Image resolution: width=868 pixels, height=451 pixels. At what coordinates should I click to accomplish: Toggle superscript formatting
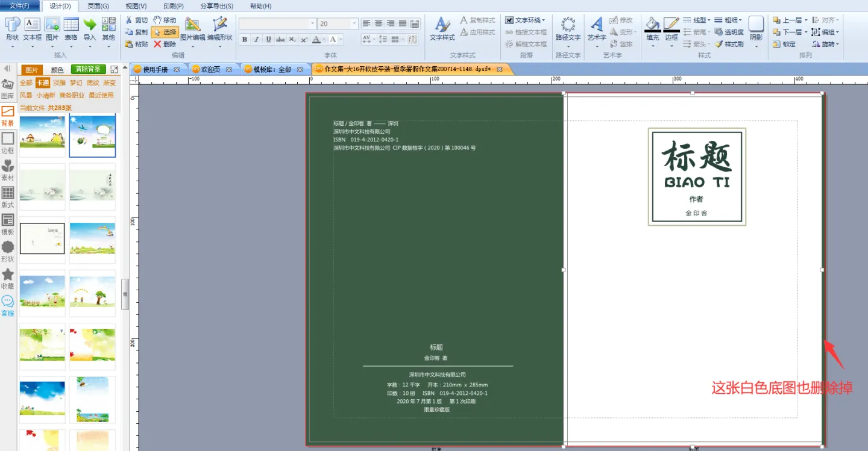pyautogui.click(x=304, y=39)
